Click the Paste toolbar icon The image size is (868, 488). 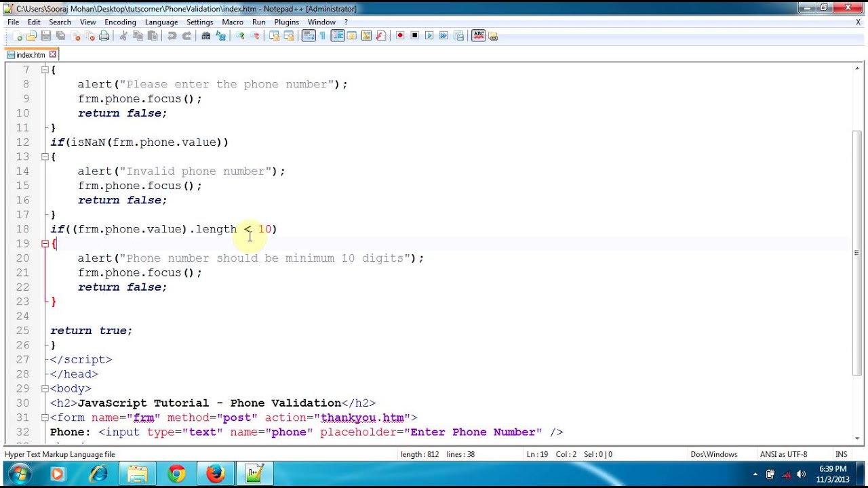[x=152, y=35]
